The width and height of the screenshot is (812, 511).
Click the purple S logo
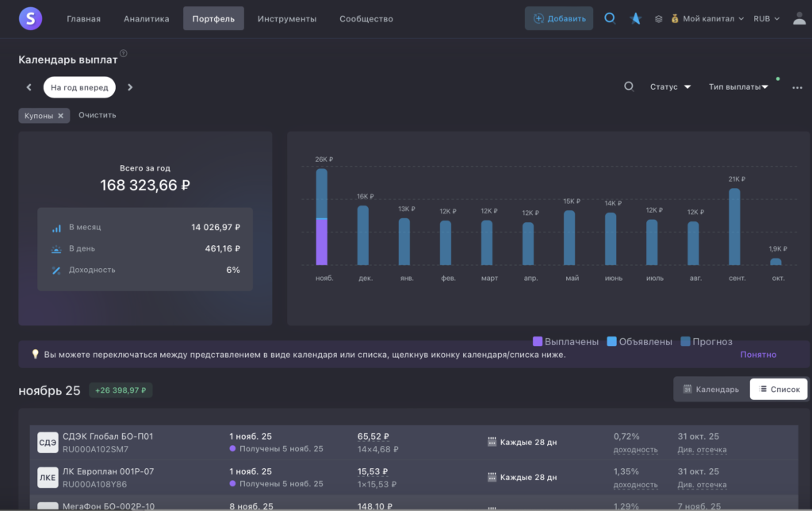[x=31, y=19]
